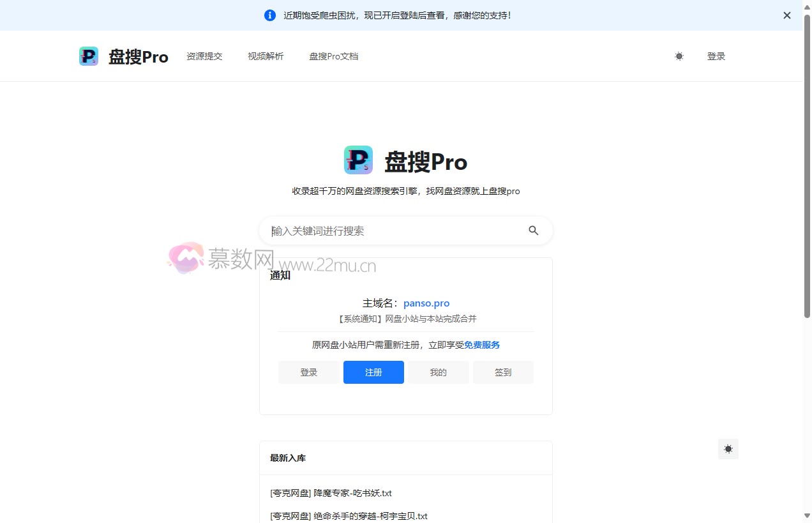
Task: Select the 降魔专家-吃书妖.txt entry in 最新入库
Action: (x=331, y=493)
